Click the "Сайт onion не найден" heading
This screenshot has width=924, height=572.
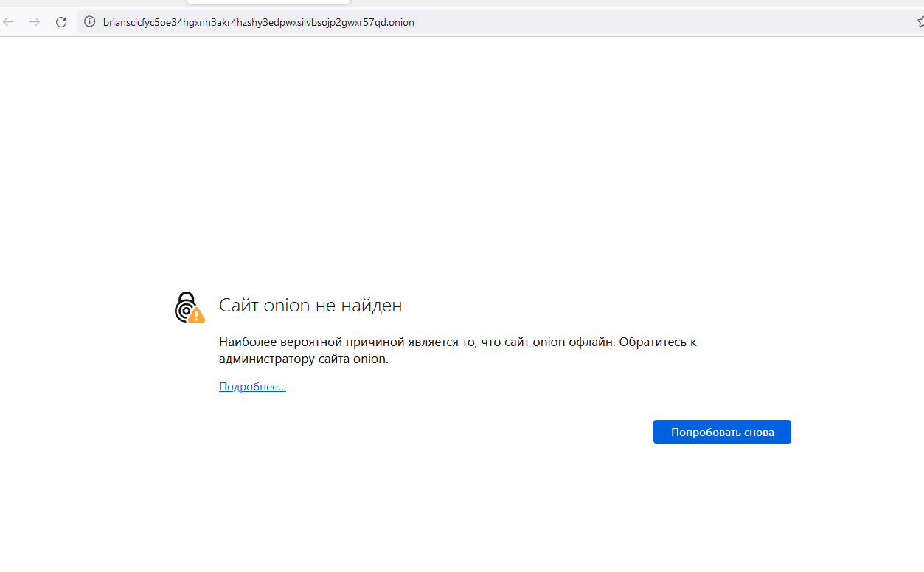[x=310, y=305]
